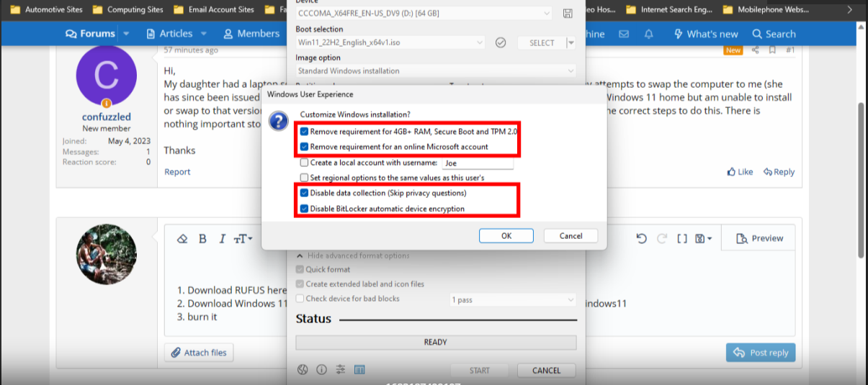Bookmark post #1 with the bookmark icon

(772, 50)
